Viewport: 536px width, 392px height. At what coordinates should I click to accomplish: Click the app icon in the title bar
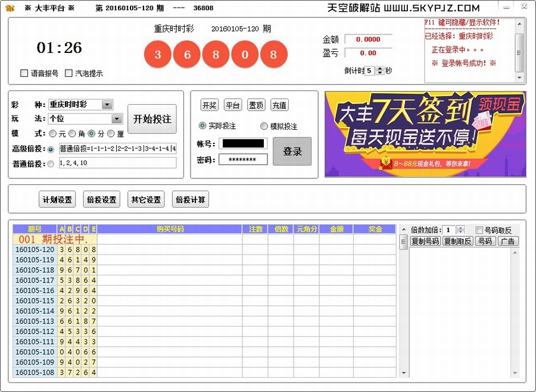click(x=10, y=8)
